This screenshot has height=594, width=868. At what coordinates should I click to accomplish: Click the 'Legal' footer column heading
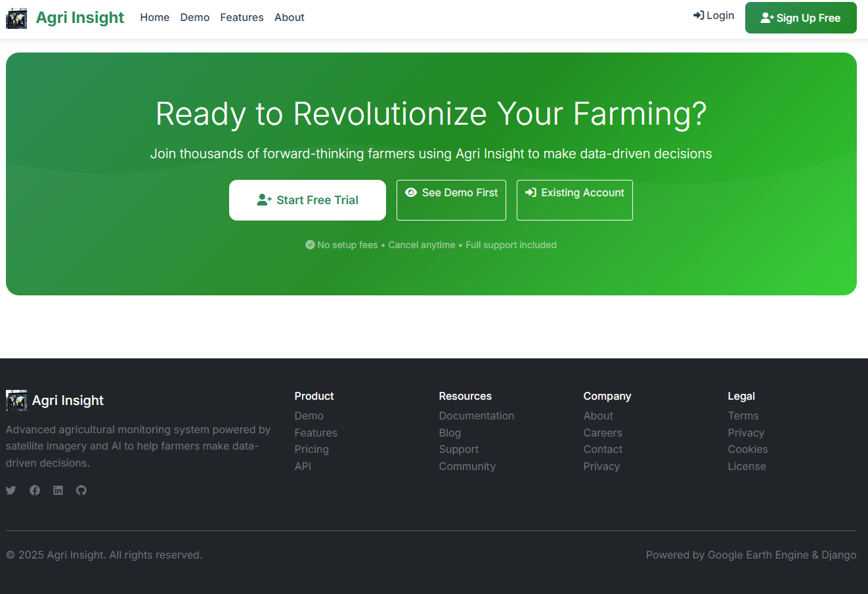pyautogui.click(x=741, y=396)
